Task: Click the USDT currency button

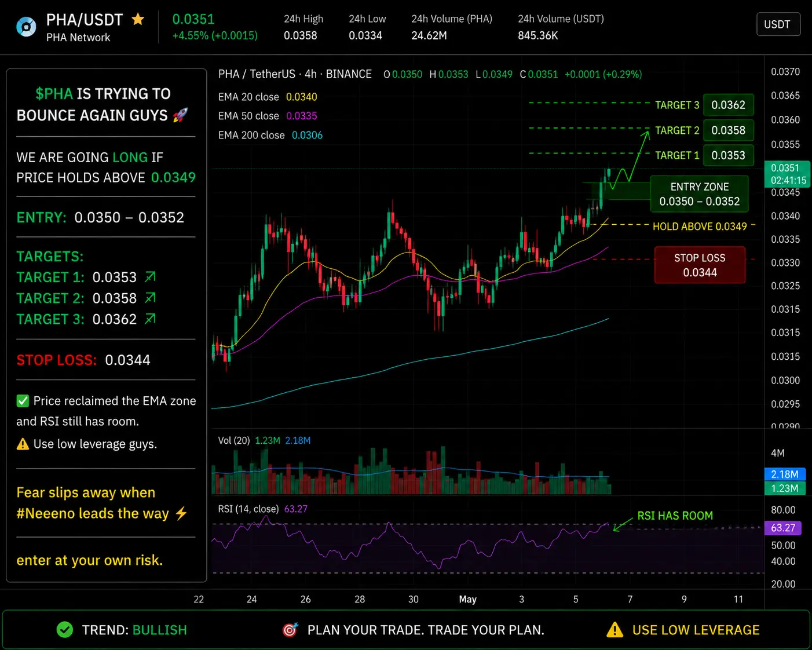Action: (x=778, y=24)
